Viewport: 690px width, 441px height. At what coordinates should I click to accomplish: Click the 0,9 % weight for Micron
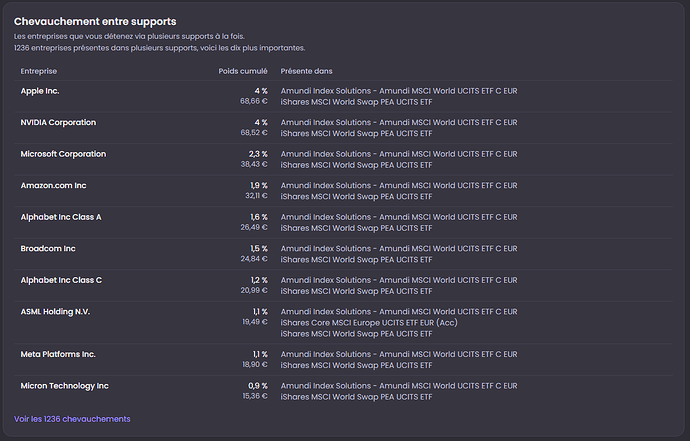click(258, 386)
